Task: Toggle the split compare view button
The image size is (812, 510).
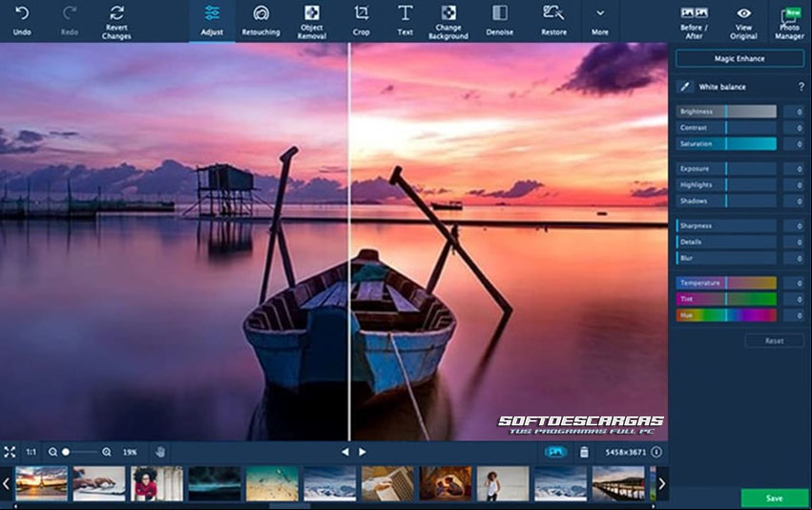Action: click(x=555, y=452)
